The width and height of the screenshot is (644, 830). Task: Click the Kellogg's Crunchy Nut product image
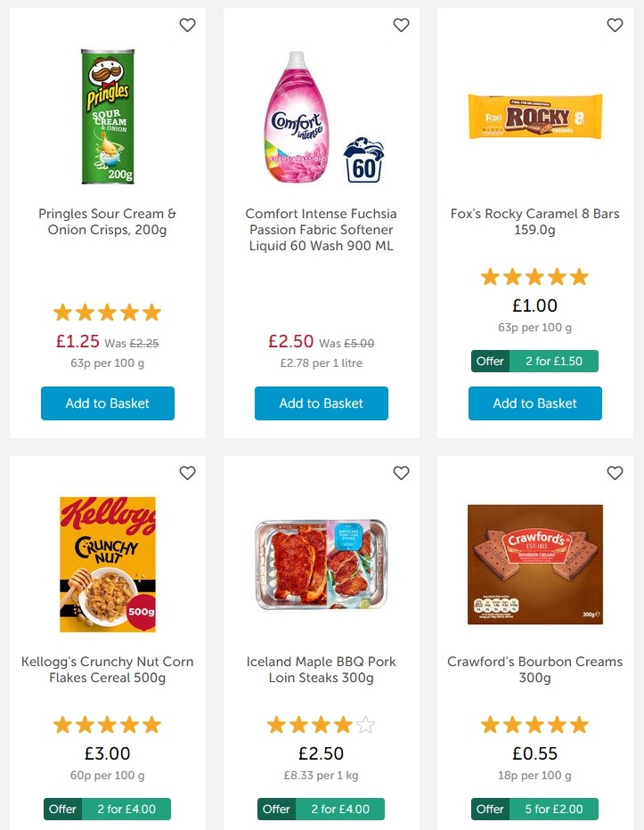pyautogui.click(x=107, y=563)
